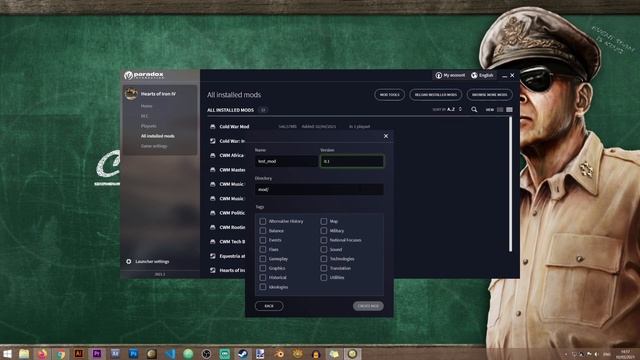Close the create mod dialog
Image resolution: width=640 pixels, height=360 pixels.
(386, 136)
